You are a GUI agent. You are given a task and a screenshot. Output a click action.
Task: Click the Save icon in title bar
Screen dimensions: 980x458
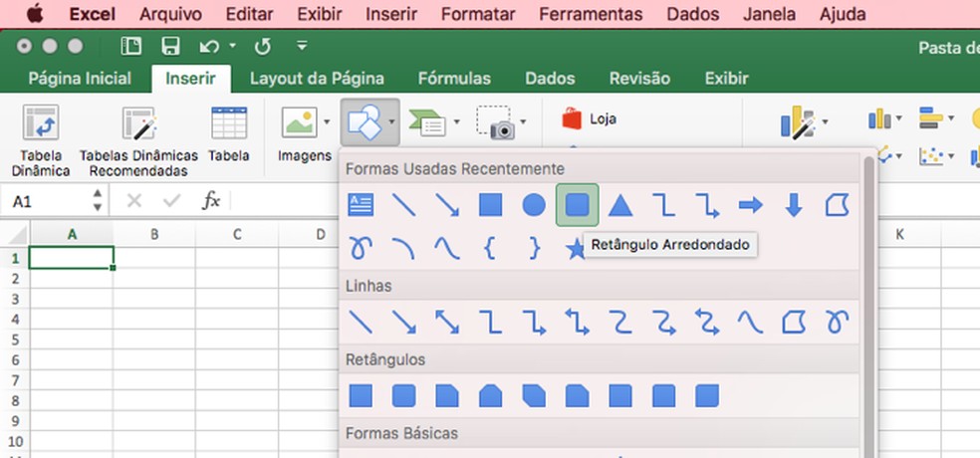pyautogui.click(x=170, y=46)
